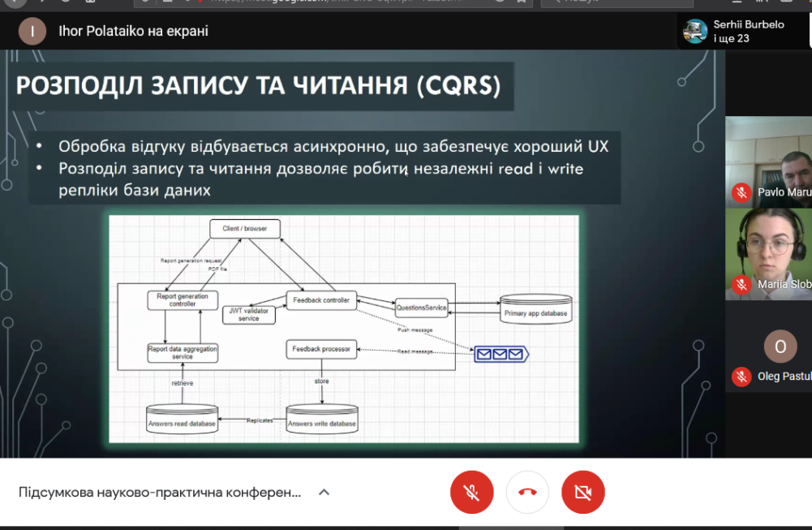Click muted mic icon beside Pavlo Maru

(741, 192)
